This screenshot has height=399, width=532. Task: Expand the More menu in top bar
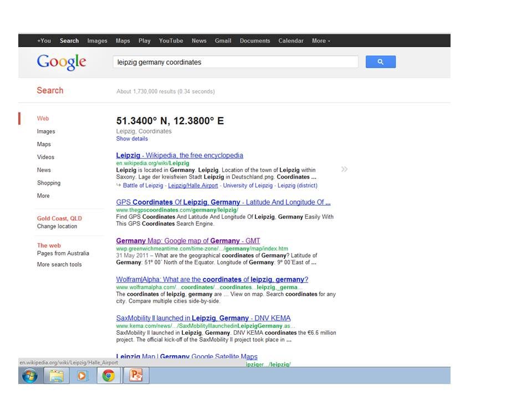pyautogui.click(x=321, y=40)
